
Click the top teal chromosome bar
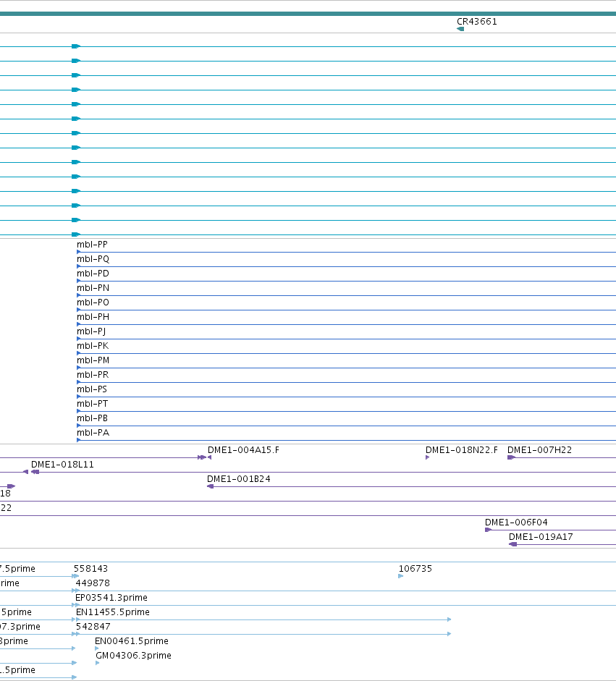click(x=308, y=14)
